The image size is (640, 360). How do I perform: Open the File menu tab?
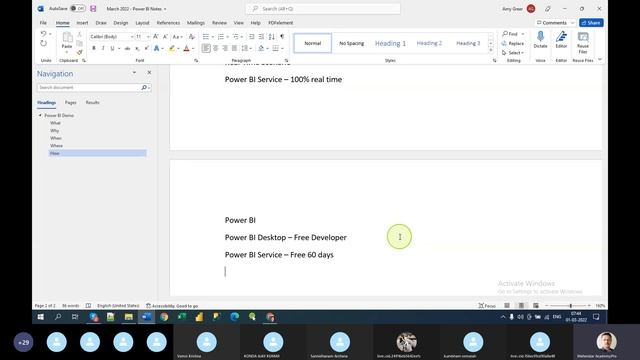[43, 23]
